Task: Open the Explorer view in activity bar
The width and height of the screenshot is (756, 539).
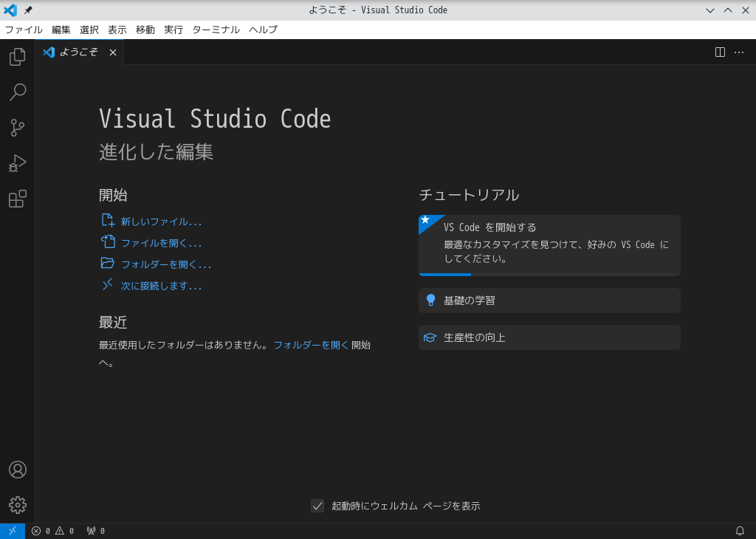Action: pos(18,56)
